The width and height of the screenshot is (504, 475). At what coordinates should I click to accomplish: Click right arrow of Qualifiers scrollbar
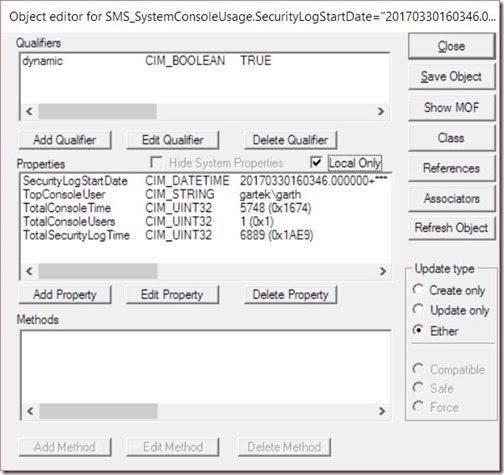tap(380, 111)
